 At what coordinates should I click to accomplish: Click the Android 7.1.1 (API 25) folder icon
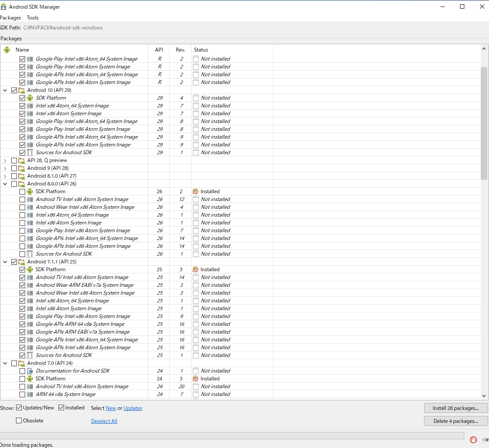pyautogui.click(x=22, y=262)
